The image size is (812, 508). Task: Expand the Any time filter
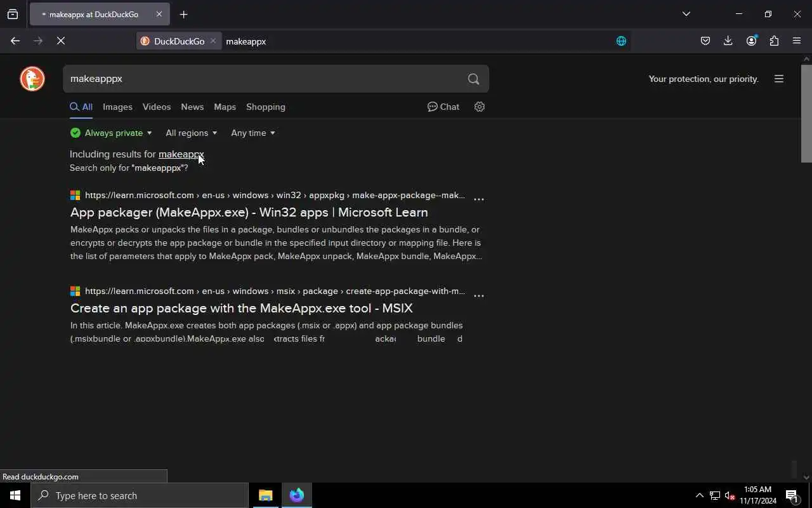point(252,133)
